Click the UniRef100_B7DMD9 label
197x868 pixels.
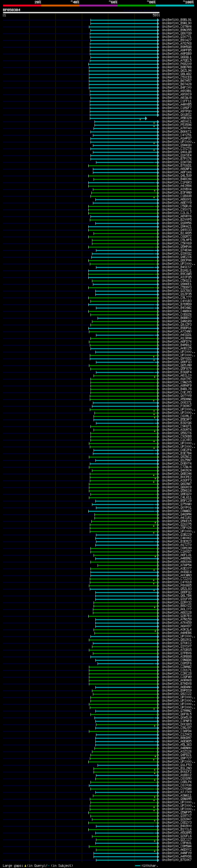pos(176,304)
